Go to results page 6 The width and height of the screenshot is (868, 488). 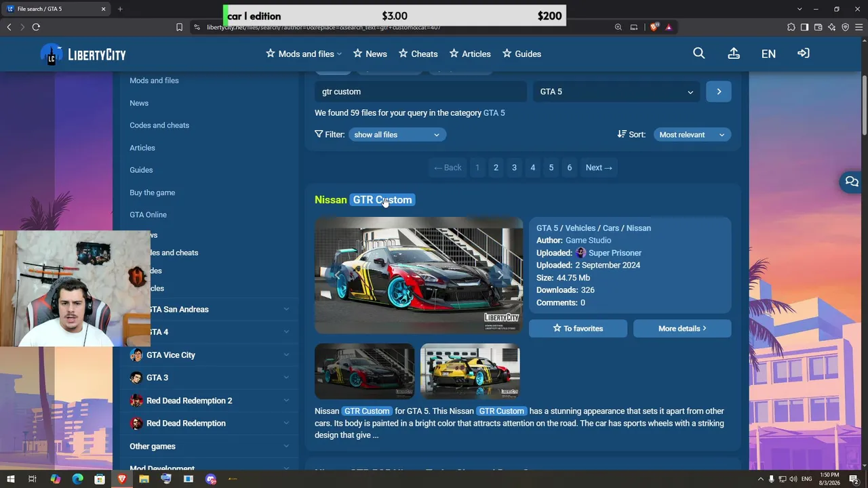click(570, 167)
